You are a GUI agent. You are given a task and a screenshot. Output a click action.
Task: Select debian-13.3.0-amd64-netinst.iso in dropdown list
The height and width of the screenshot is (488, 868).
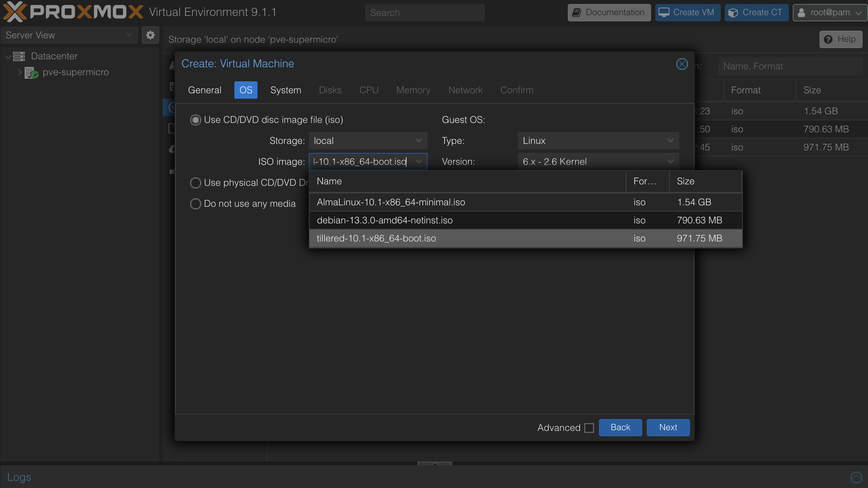click(x=526, y=220)
